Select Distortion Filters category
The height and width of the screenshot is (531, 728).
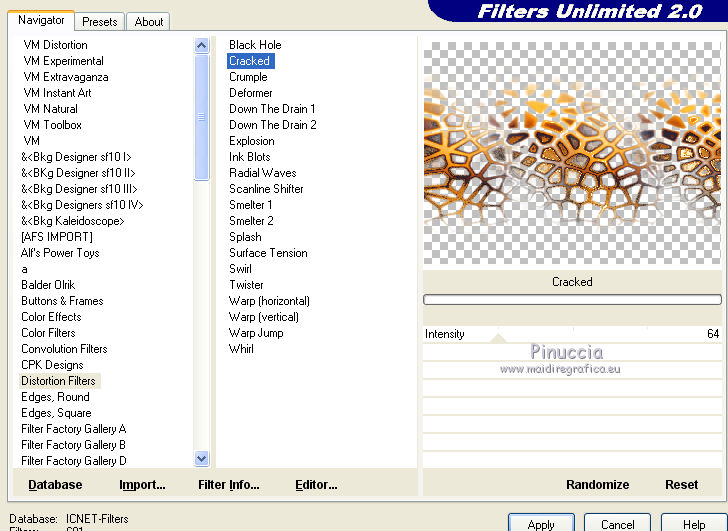59,381
